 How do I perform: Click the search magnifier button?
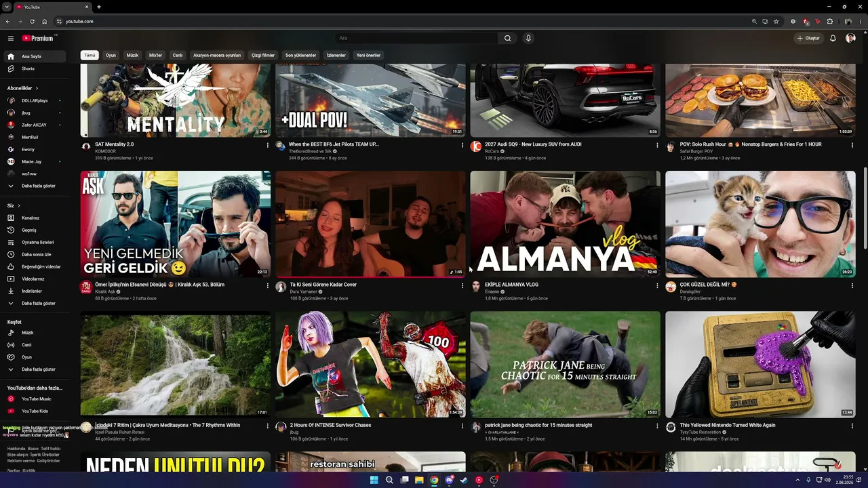pos(507,38)
